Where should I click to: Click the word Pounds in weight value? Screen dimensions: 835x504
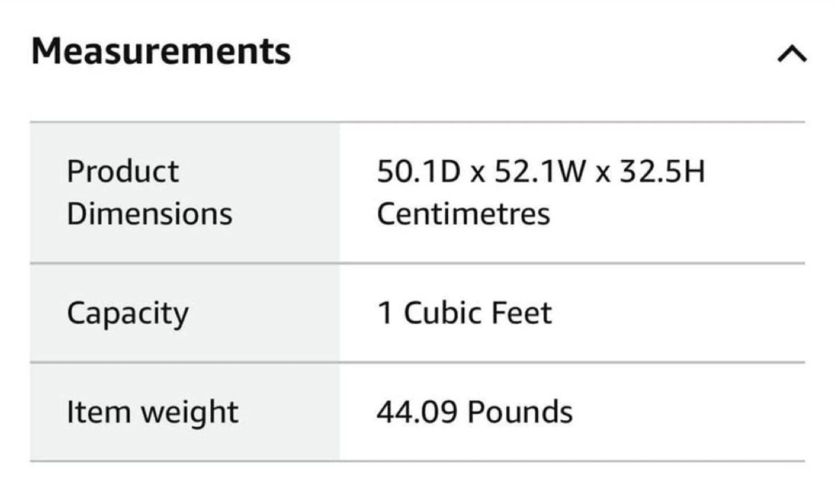(x=520, y=412)
